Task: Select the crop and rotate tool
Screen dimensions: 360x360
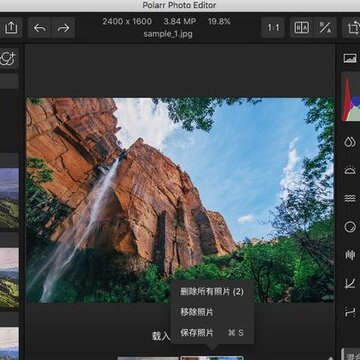Action: coord(352,28)
